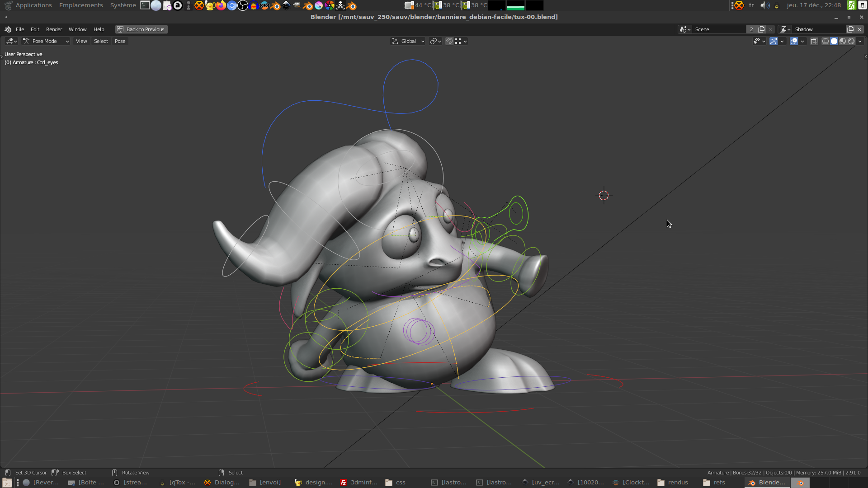Click the green logout exit icon
This screenshot has width=868, height=488.
coord(851,5)
